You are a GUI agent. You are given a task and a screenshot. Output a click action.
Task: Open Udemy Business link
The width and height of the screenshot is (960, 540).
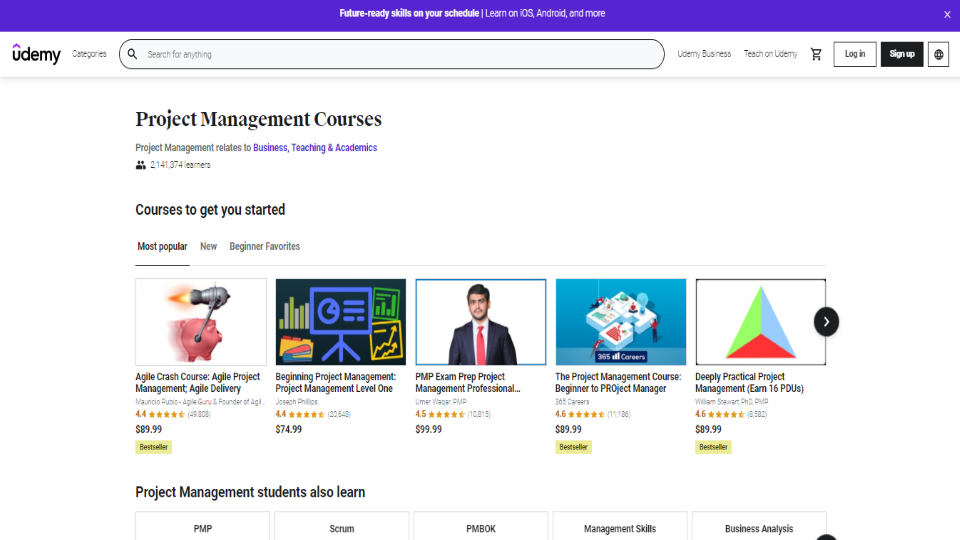click(704, 54)
